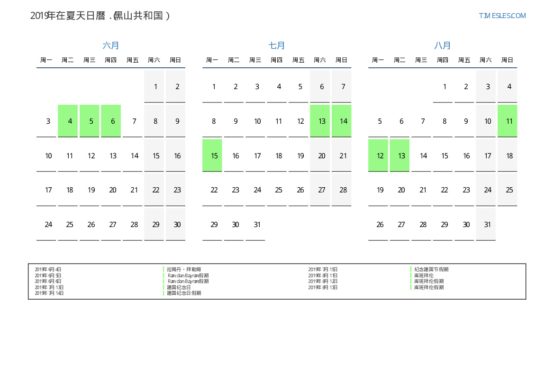
Task: Click the 六月 month heading
Action: click(111, 46)
